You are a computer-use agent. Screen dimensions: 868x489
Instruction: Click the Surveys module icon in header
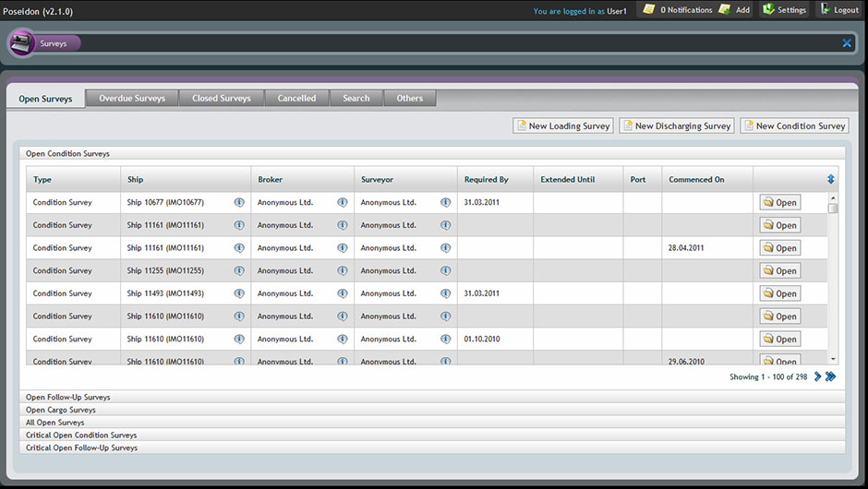(22, 43)
